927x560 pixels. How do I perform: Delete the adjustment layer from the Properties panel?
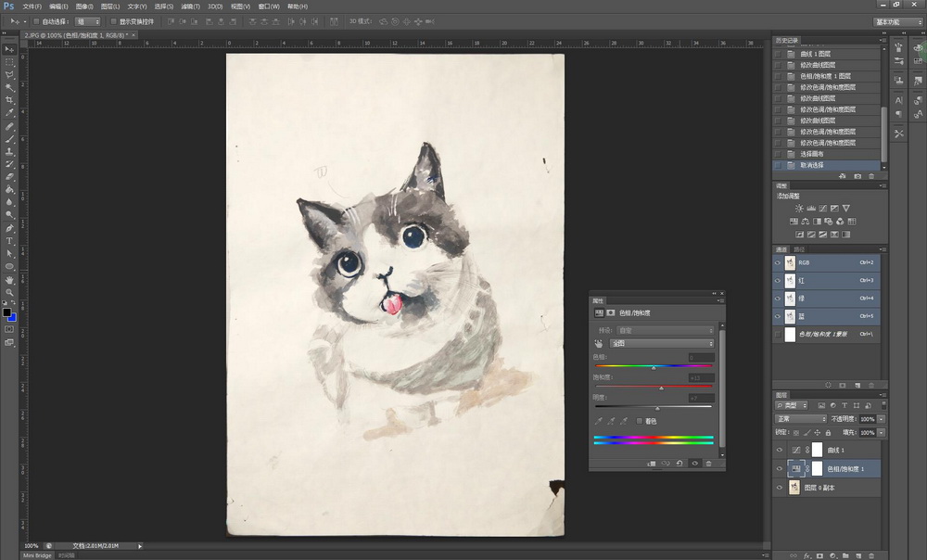pyautogui.click(x=709, y=464)
